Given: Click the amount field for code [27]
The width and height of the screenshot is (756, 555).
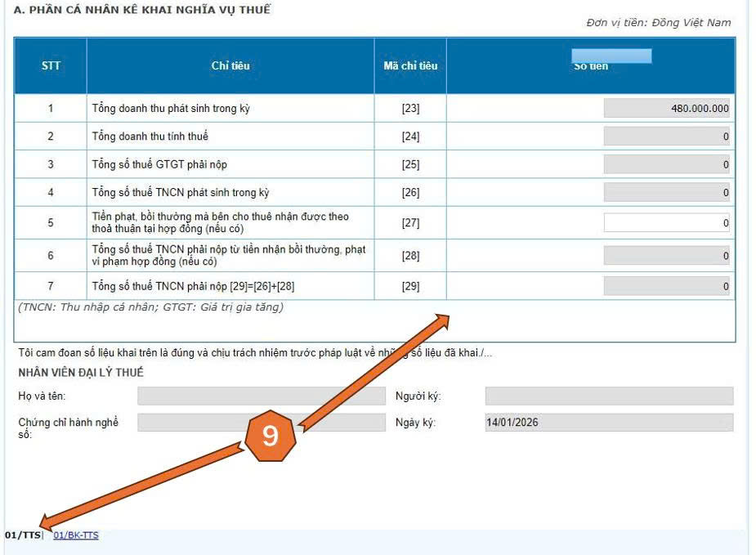Looking at the screenshot, I should click(666, 222).
